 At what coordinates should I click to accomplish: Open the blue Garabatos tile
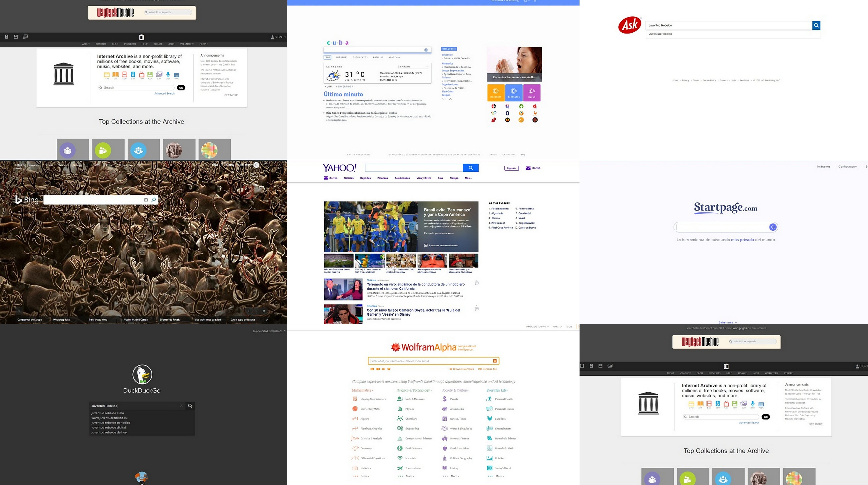(x=514, y=93)
